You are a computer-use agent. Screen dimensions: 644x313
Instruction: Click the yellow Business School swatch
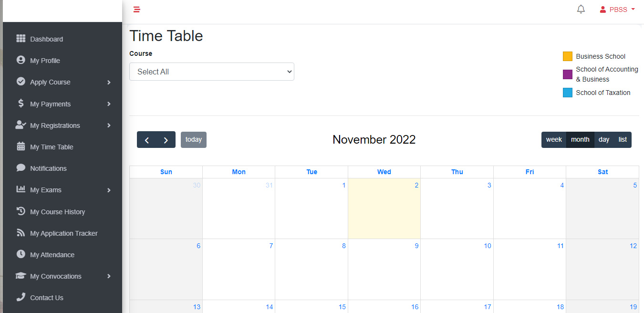[568, 56]
